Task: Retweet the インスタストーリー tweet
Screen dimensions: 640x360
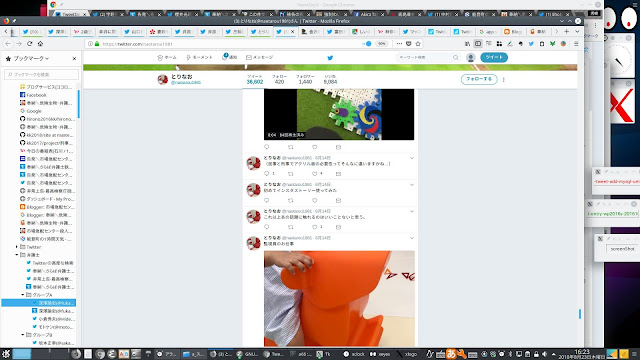Action: [x=291, y=200]
